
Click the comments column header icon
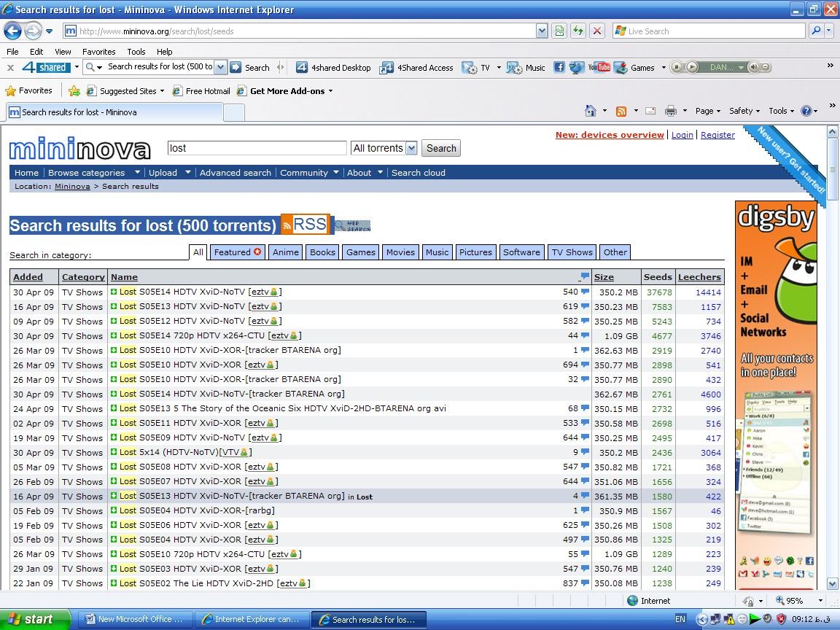[x=585, y=276]
